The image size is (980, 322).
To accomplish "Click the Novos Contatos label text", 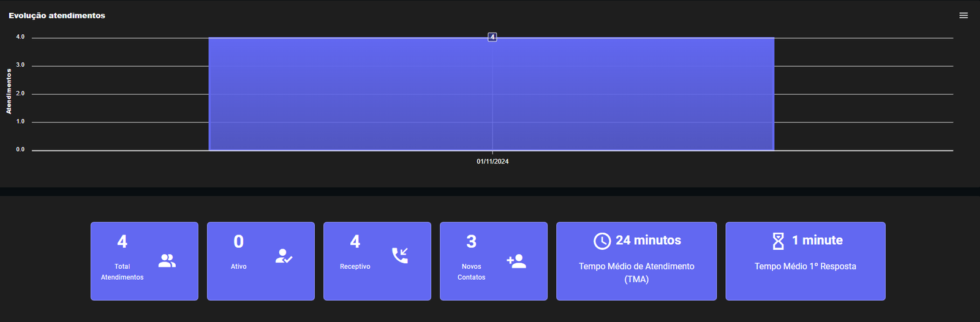I will (x=471, y=272).
